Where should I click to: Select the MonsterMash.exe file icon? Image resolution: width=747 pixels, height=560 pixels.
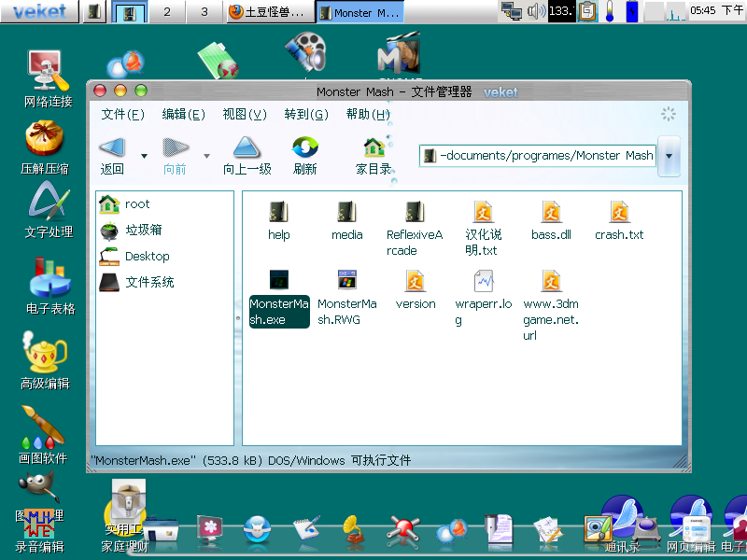[x=278, y=280]
